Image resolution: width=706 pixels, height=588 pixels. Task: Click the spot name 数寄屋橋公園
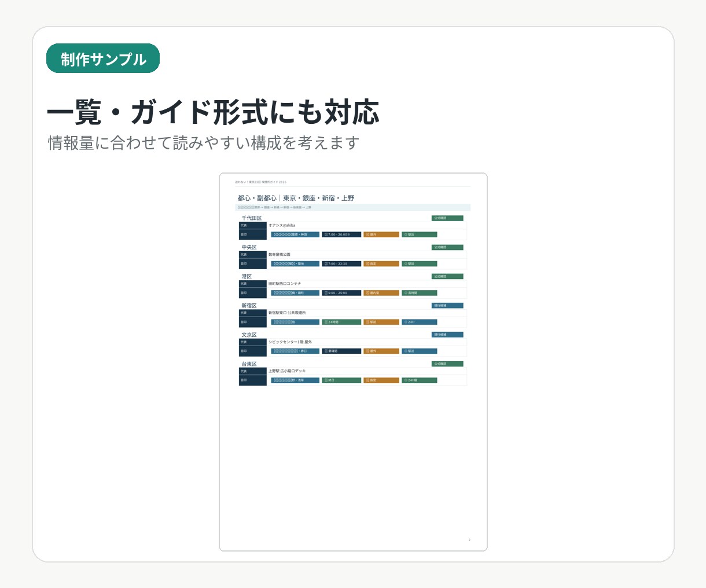tap(280, 254)
